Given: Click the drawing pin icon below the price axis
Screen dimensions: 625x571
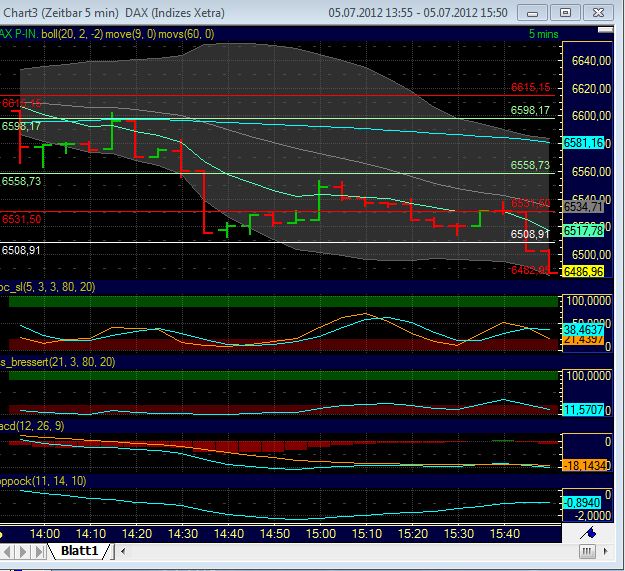Looking at the screenshot, I should pyautogui.click(x=588, y=533).
